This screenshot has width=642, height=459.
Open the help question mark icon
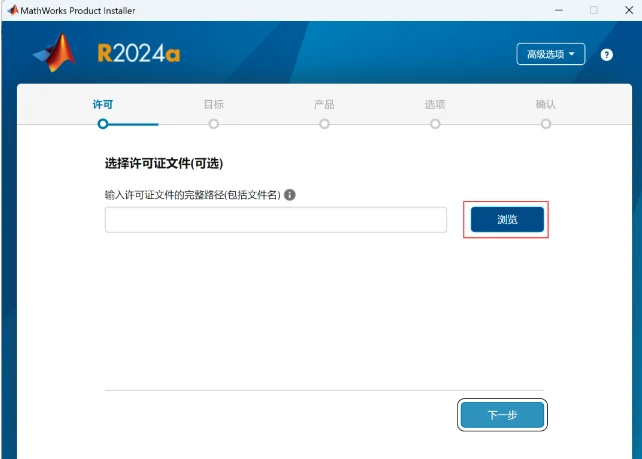point(606,55)
